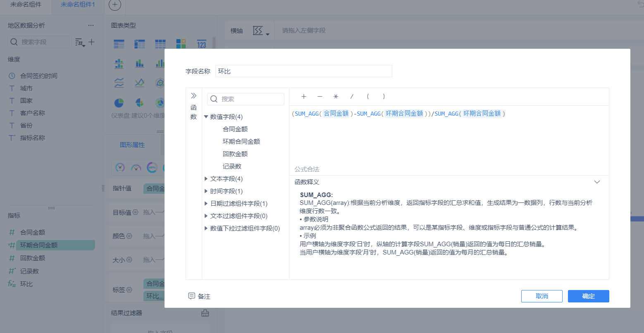The height and width of the screenshot is (333, 644).
Task: Collapse the 数值字段(4) tree group
Action: (206, 117)
